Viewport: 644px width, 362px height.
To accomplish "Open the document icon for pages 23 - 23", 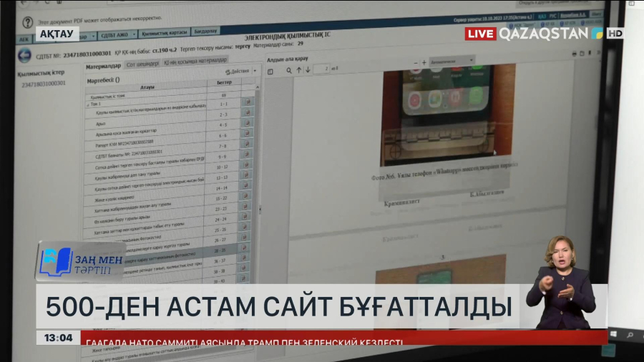I will point(245,206).
